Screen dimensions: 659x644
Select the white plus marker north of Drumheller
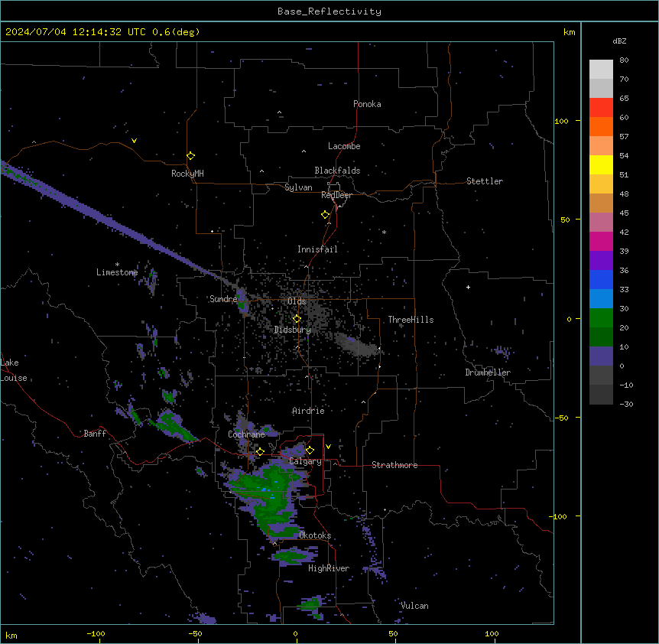click(x=468, y=287)
